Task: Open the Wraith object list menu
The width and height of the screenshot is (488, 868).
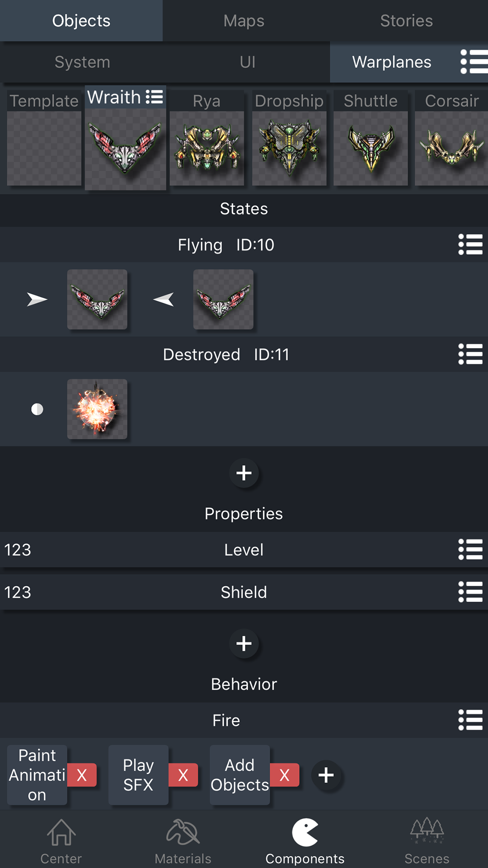Action: [155, 97]
